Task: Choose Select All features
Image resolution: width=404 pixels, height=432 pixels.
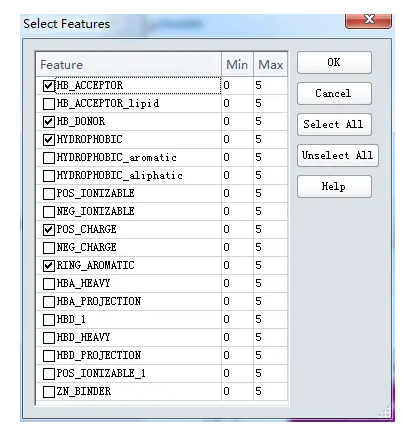Action: [334, 124]
